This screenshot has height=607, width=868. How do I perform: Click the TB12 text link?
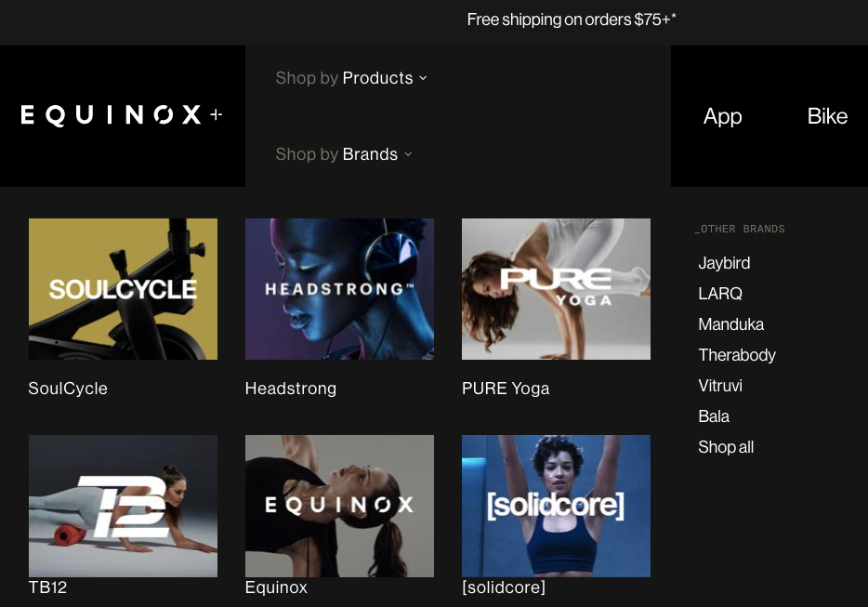47,587
